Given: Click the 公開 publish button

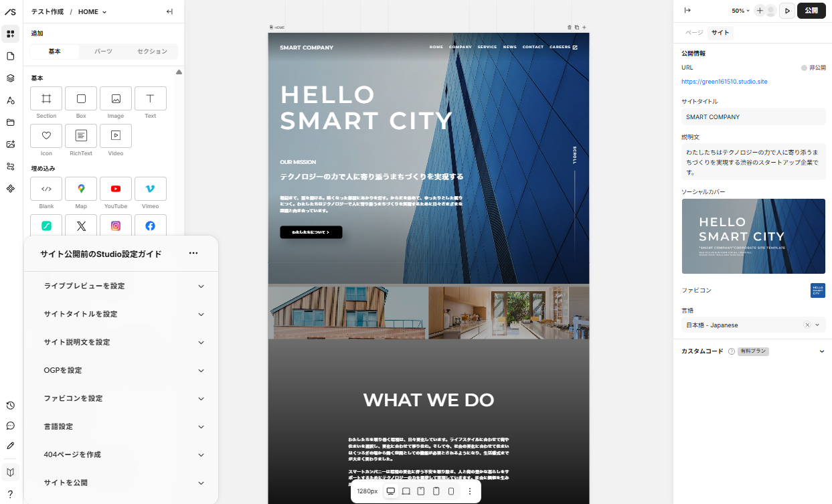Looking at the screenshot, I should [811, 11].
